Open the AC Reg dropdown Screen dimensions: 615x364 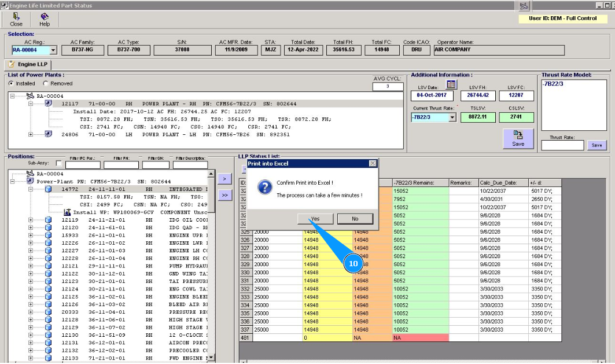(53, 50)
